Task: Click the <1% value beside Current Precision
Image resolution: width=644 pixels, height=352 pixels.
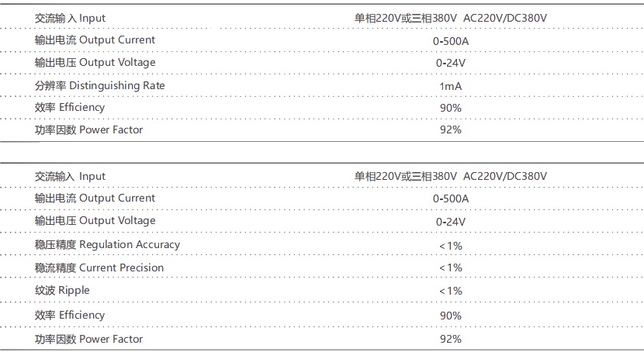Action: pos(451,268)
